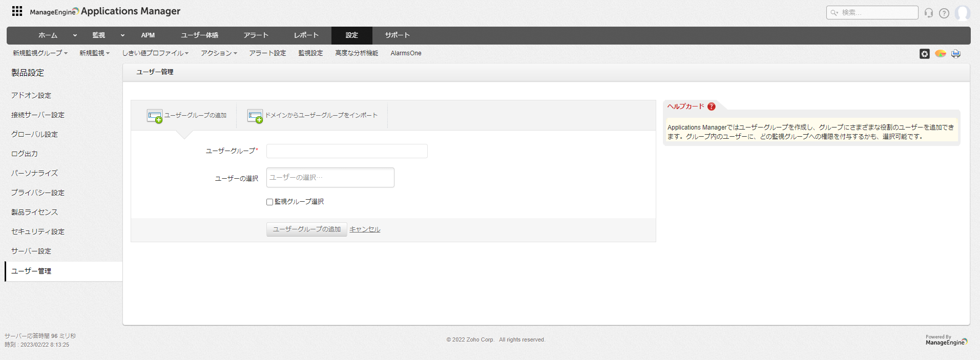Open グローバル設定 in the sidebar
This screenshot has width=980, height=360.
(x=34, y=134)
